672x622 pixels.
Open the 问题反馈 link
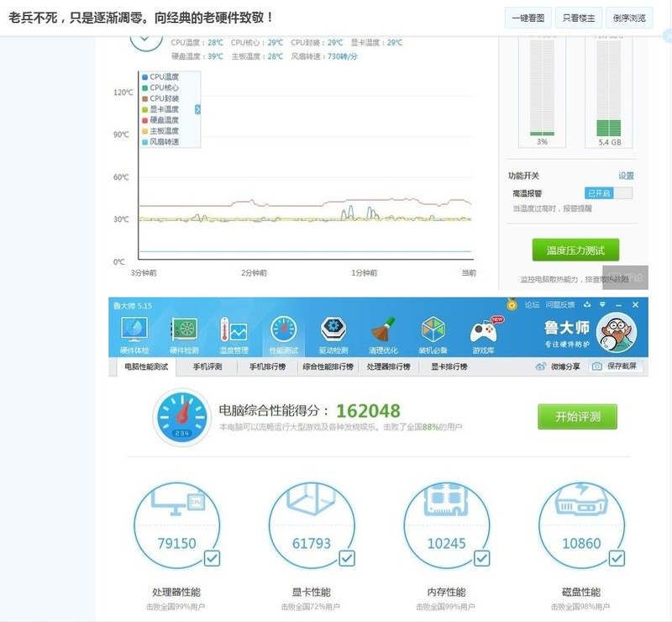559,304
